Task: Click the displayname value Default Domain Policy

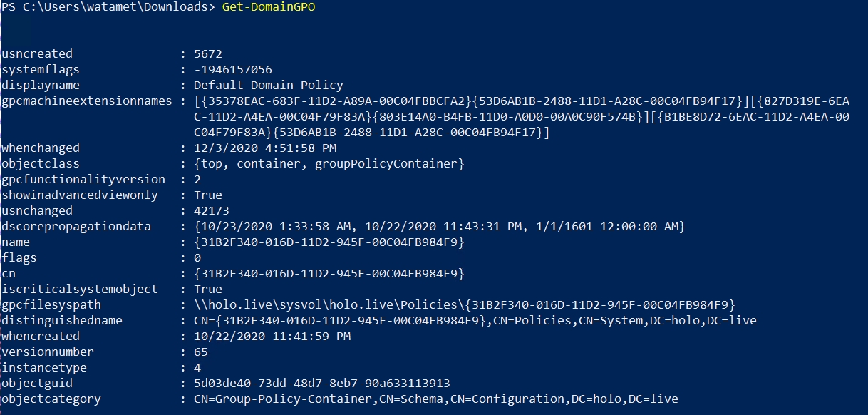Action: [x=268, y=85]
